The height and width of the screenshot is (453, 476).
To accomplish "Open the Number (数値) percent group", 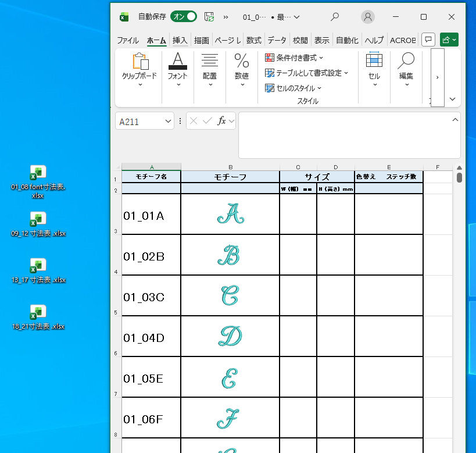I will 242,70.
